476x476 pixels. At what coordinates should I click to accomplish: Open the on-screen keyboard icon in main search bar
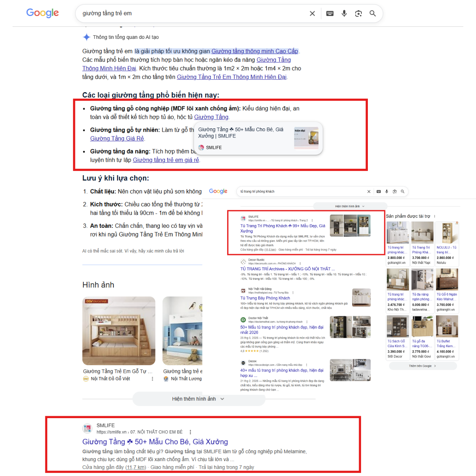(x=330, y=13)
